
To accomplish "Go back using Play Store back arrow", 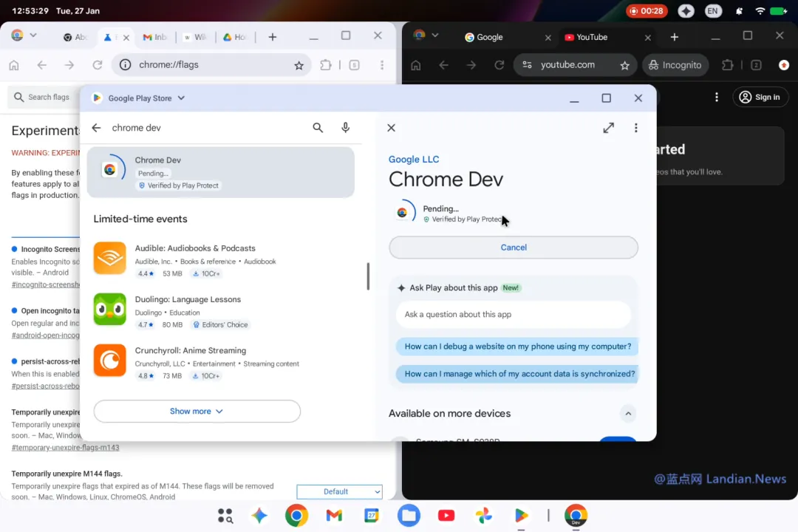I will pyautogui.click(x=96, y=128).
